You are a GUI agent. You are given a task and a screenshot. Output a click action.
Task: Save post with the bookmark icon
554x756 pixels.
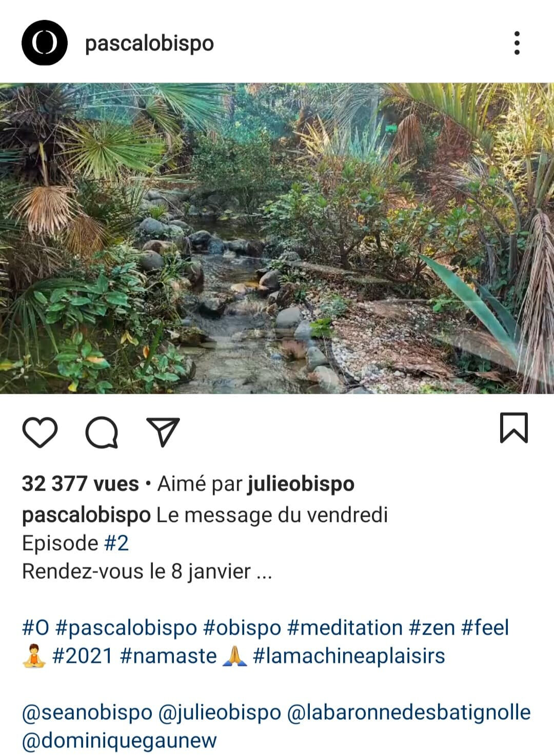click(x=513, y=427)
